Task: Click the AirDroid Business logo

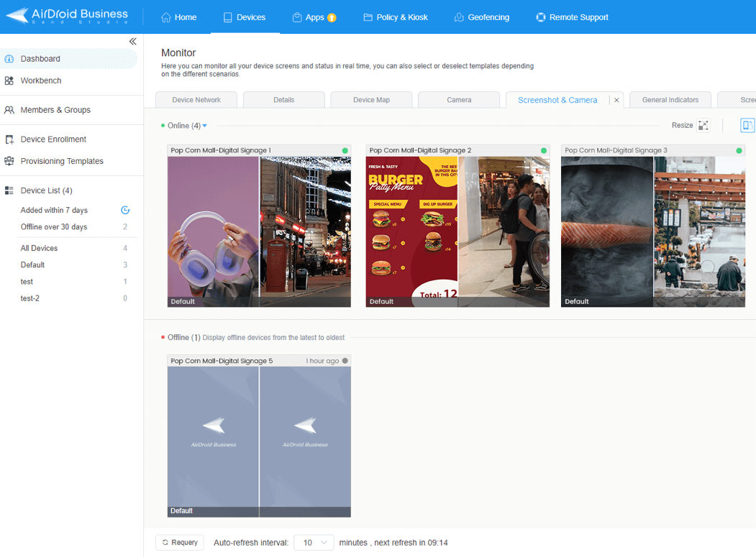Action: click(x=67, y=16)
